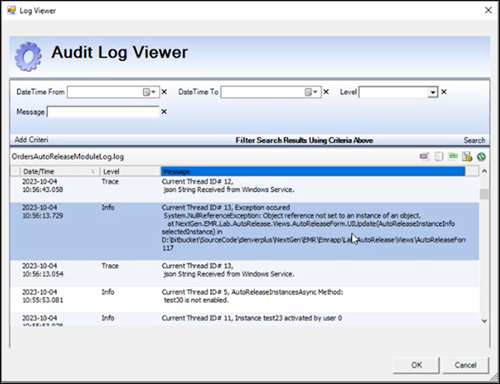Image resolution: width=500 pixels, height=384 pixels.
Task: Click in the Message filter text box
Action: pyautogui.click(x=103, y=112)
